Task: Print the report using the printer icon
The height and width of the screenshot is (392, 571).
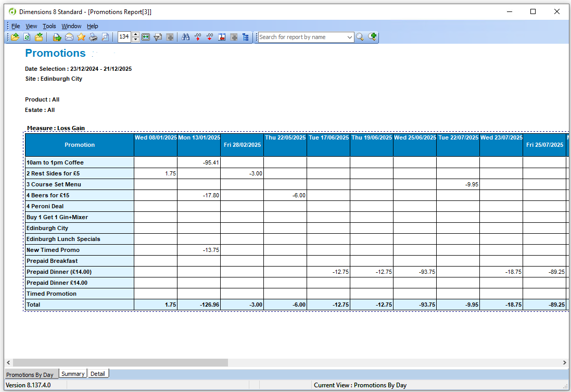Action: coord(93,37)
